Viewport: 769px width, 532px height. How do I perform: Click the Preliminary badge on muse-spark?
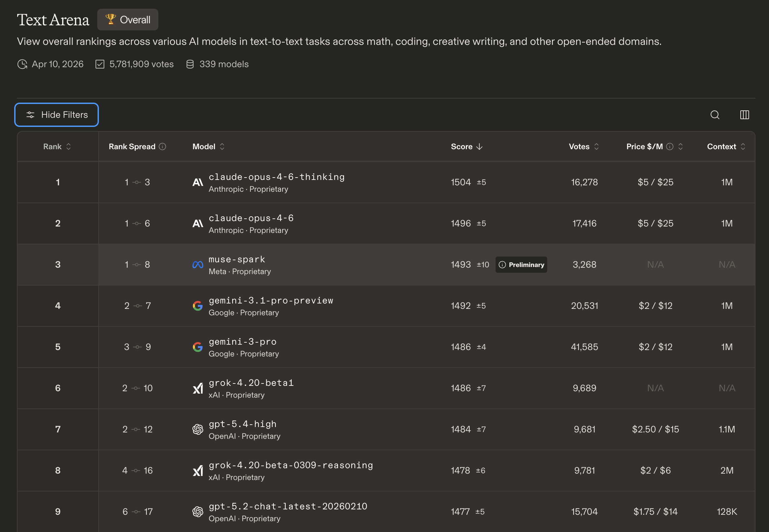tap(522, 265)
